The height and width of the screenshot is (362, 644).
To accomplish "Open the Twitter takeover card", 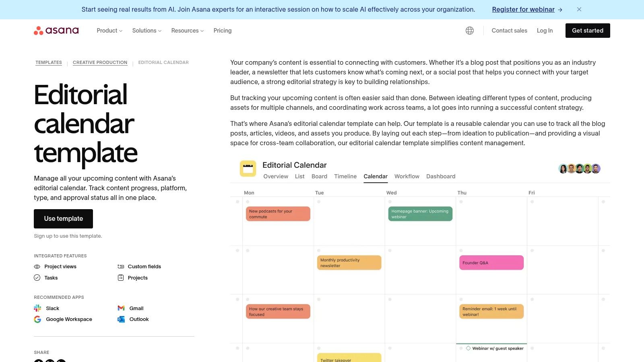I will 349,358.
